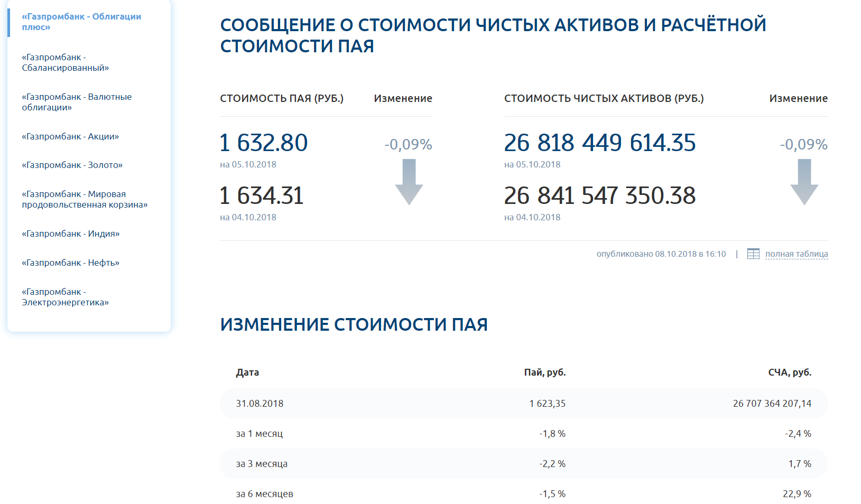This screenshot has height=504, width=861.
Task: Click the unit price value 1 632.80
Action: coord(264,143)
